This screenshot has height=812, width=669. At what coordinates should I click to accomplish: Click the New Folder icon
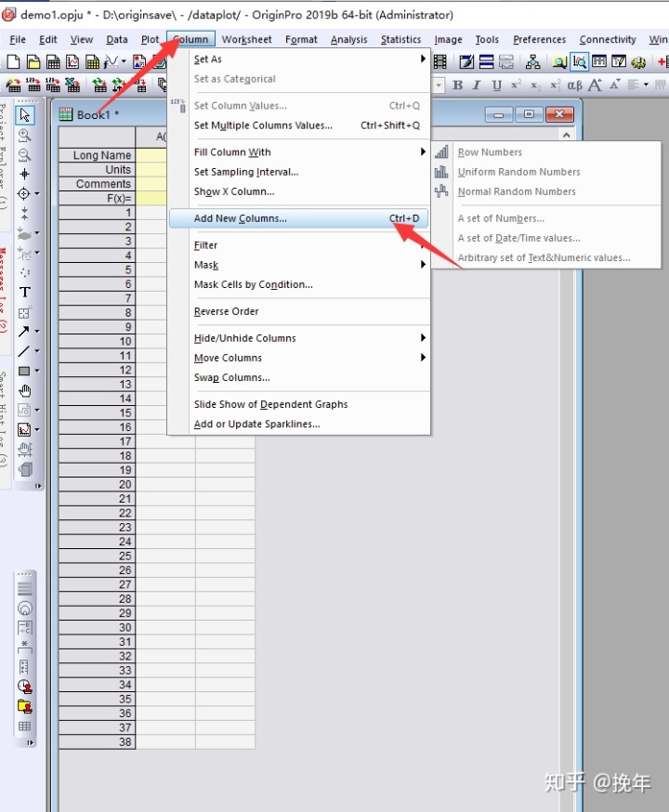33,62
